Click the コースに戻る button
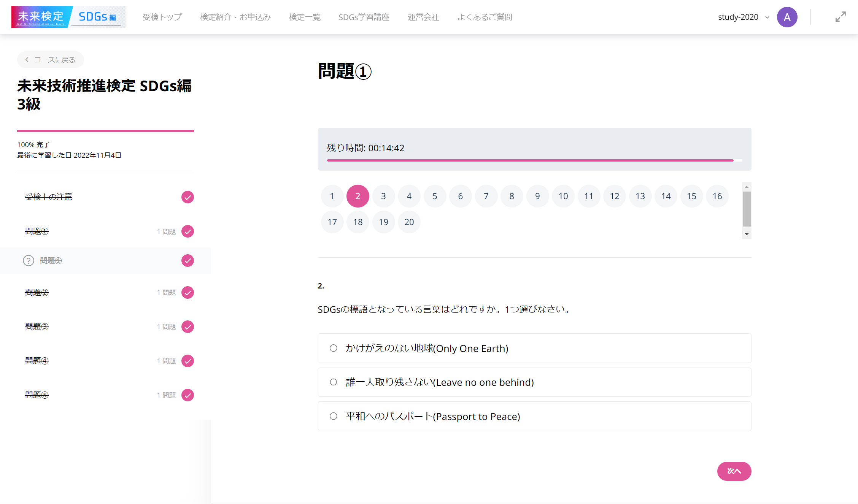Image resolution: width=858 pixels, height=504 pixels. point(50,60)
